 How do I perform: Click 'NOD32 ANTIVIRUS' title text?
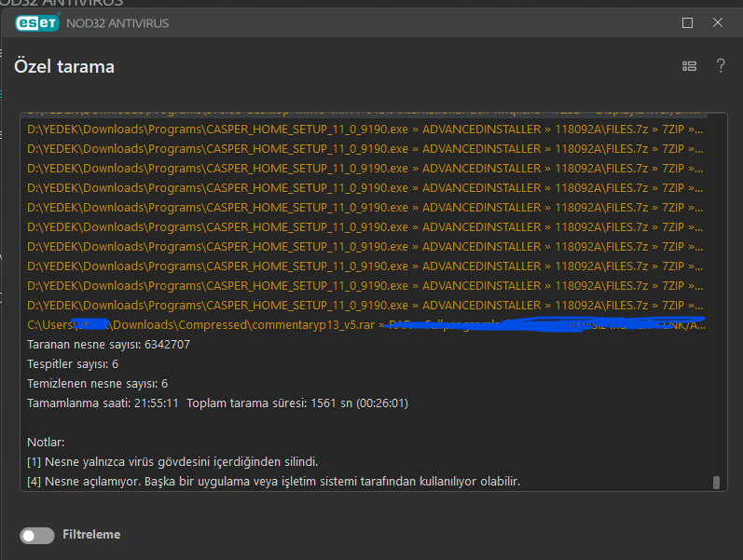coord(117,23)
